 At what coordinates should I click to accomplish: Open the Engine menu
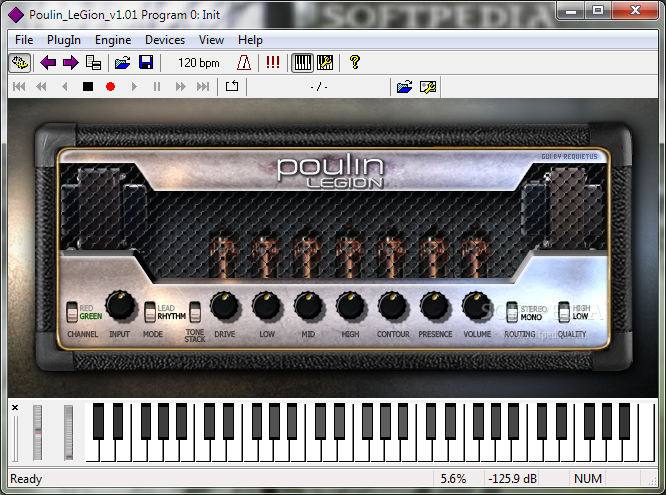point(113,40)
